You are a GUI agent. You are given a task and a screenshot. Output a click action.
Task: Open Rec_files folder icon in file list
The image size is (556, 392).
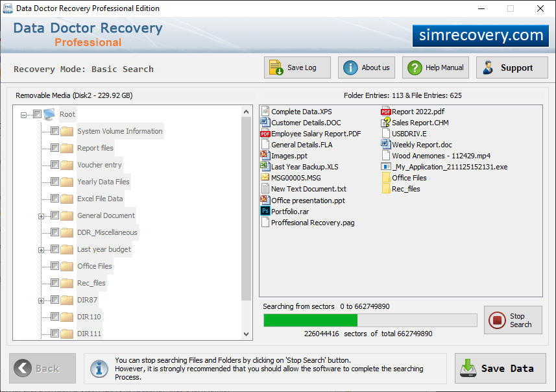386,188
